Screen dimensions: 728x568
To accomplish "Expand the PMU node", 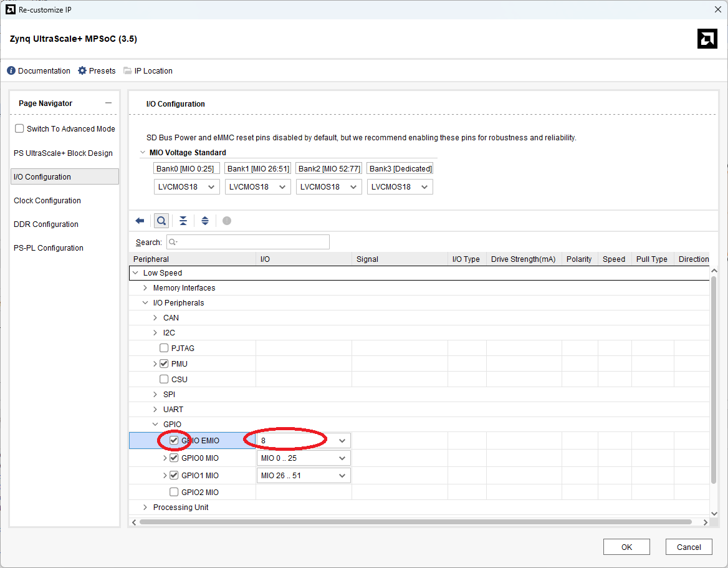I will (155, 363).
